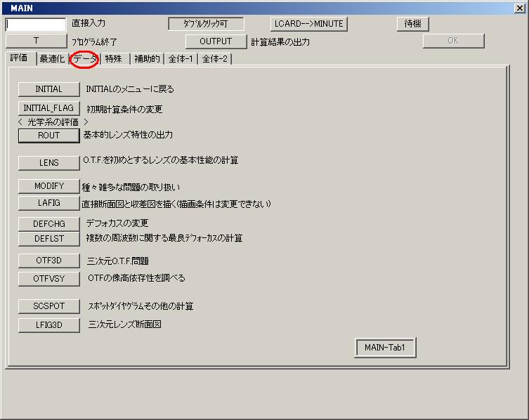The width and height of the screenshot is (529, 420).
Task: Click the LFIG3D button
Action: [x=49, y=325]
